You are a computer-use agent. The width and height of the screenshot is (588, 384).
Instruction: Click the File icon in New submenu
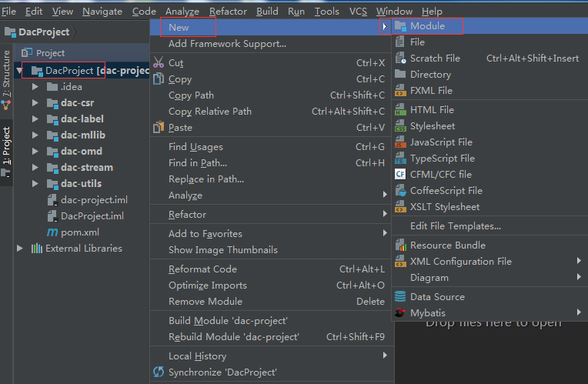coord(400,42)
